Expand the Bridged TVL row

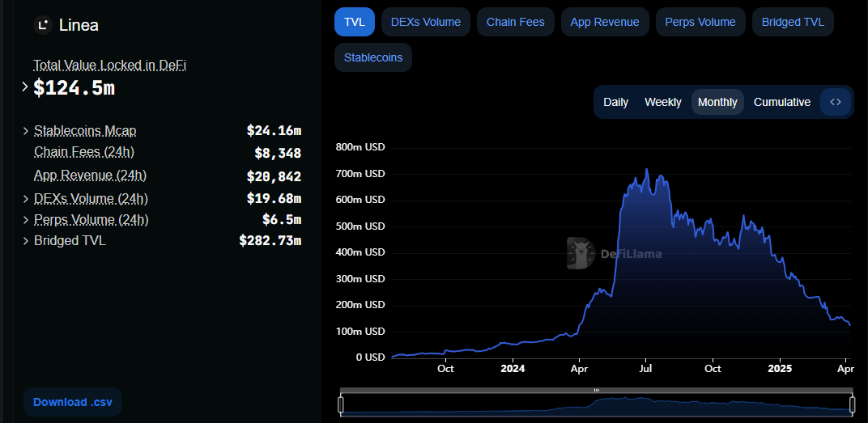(x=25, y=241)
